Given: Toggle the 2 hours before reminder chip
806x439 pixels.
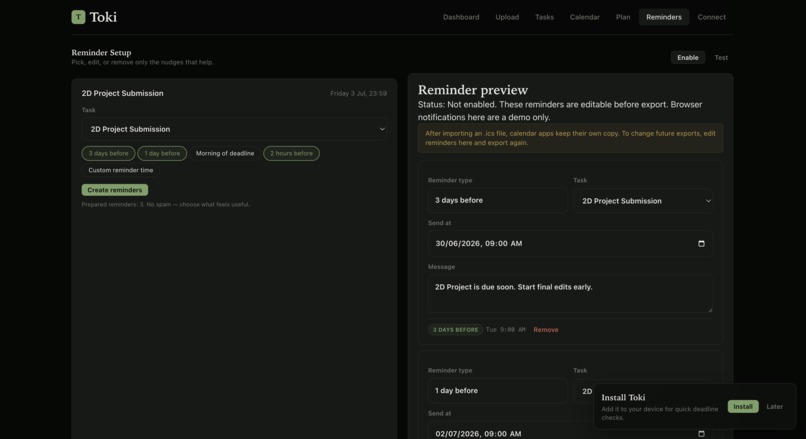Looking at the screenshot, I should (x=291, y=153).
